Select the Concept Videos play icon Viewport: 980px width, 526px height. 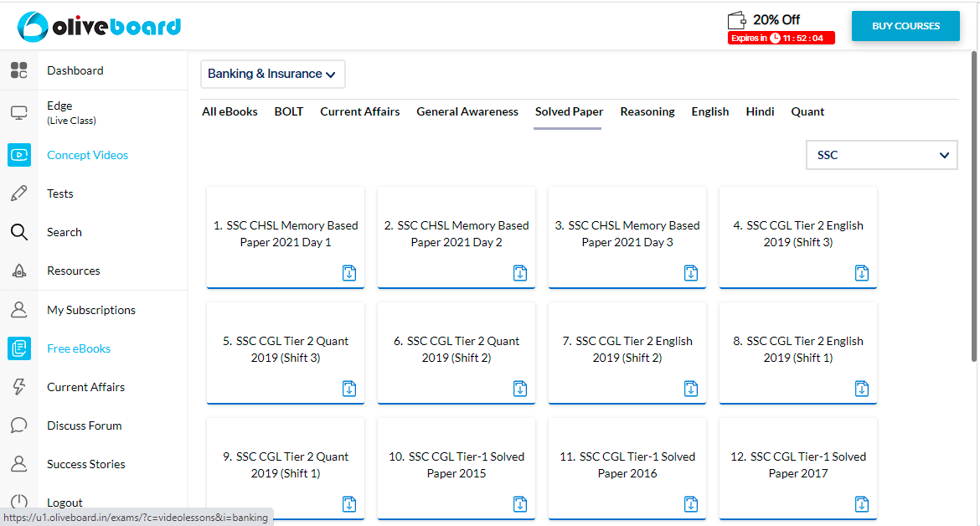(18, 154)
